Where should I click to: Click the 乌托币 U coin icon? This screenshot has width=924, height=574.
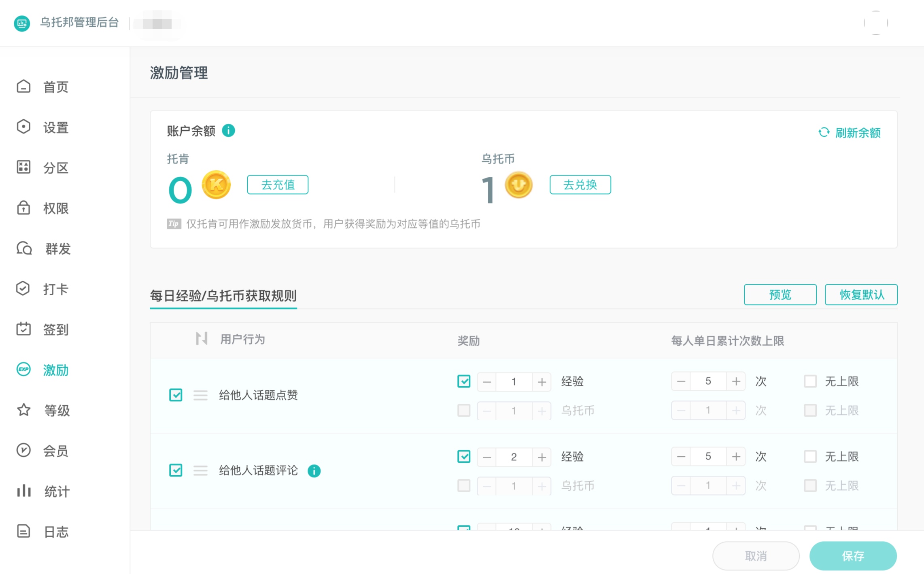[518, 185]
